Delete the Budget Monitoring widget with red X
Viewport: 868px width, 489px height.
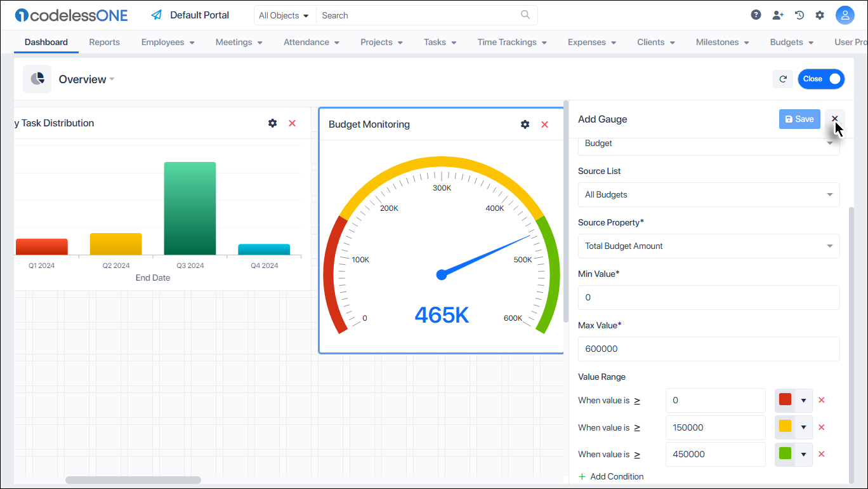point(544,124)
